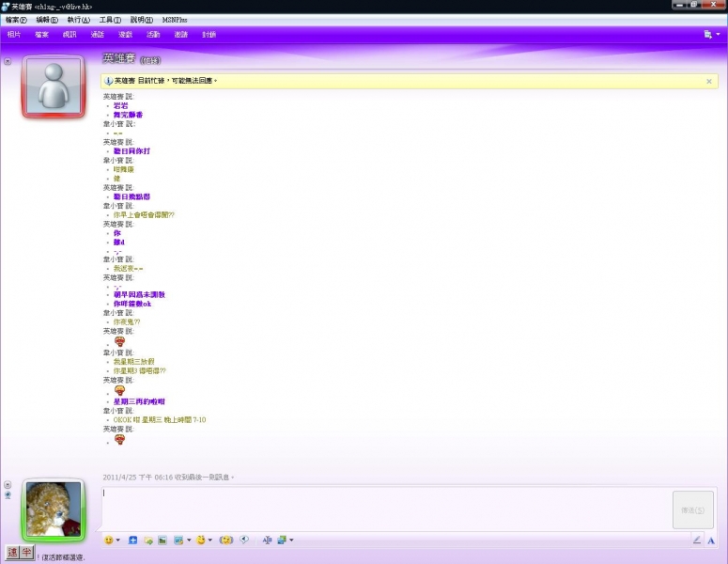The image size is (728, 564).
Task: Click 遊戲 in the purple toolbar
Action: [x=125, y=35]
